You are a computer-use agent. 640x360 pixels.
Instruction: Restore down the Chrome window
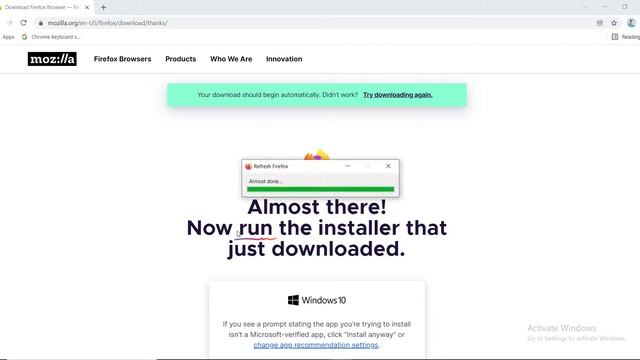point(624,7)
